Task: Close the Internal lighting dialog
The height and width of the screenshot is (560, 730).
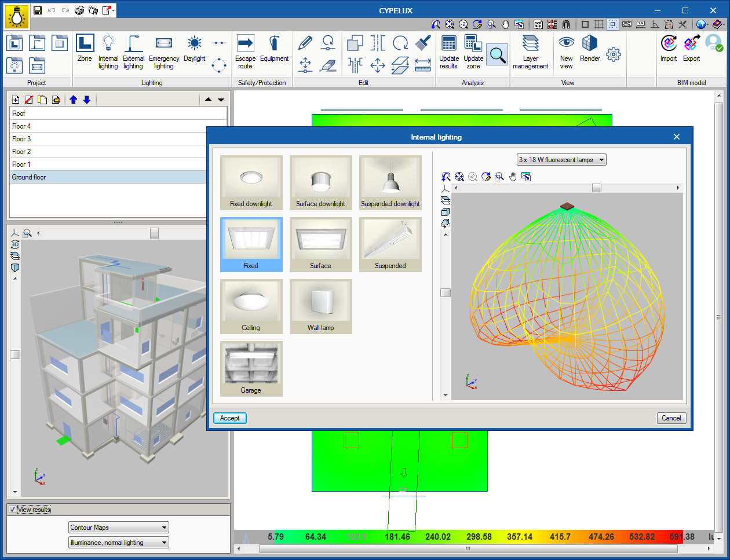Action: (x=677, y=137)
